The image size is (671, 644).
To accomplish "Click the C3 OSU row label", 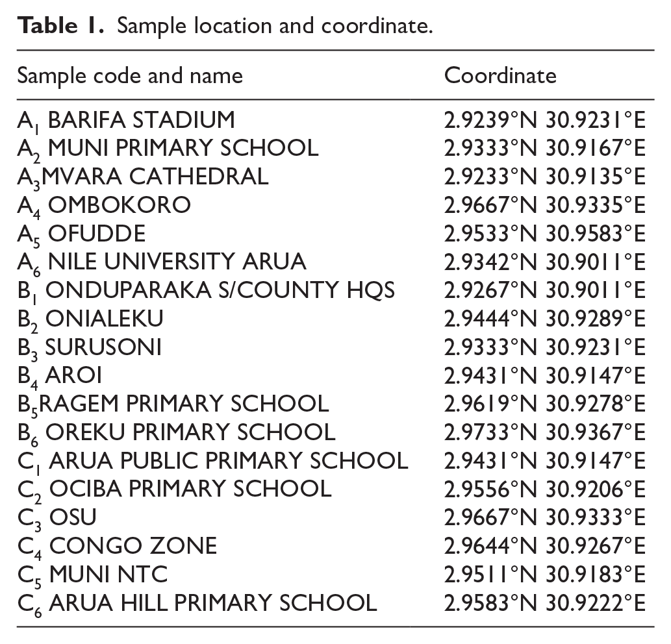I will click(57, 518).
